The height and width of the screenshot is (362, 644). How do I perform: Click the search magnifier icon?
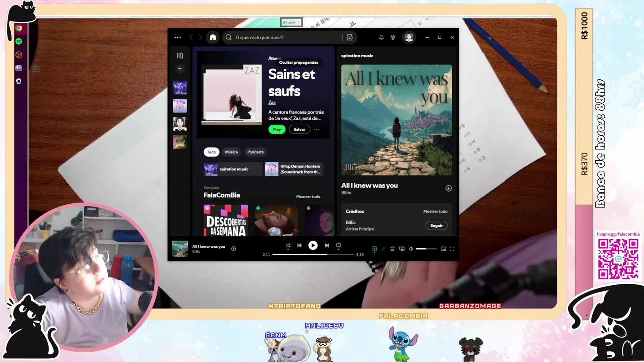click(x=229, y=37)
